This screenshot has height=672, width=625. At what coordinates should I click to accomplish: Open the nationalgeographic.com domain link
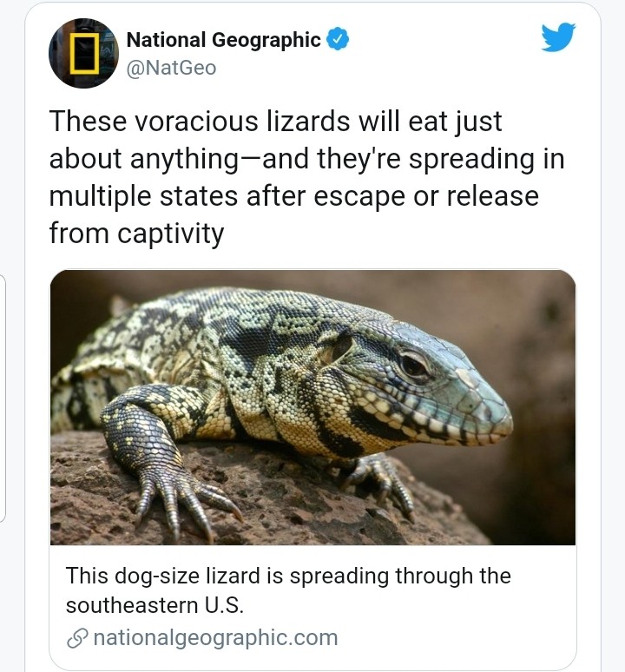215,638
